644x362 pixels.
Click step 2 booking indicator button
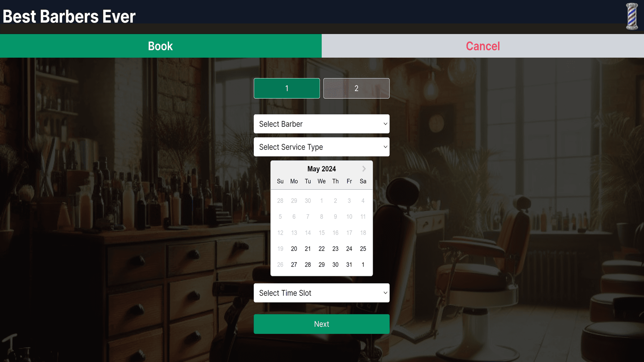[x=357, y=88]
